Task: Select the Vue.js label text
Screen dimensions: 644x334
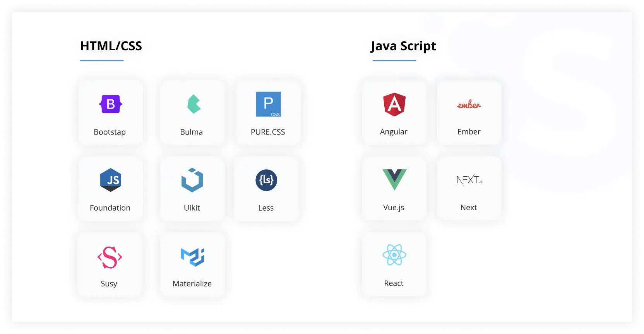Action: point(394,208)
